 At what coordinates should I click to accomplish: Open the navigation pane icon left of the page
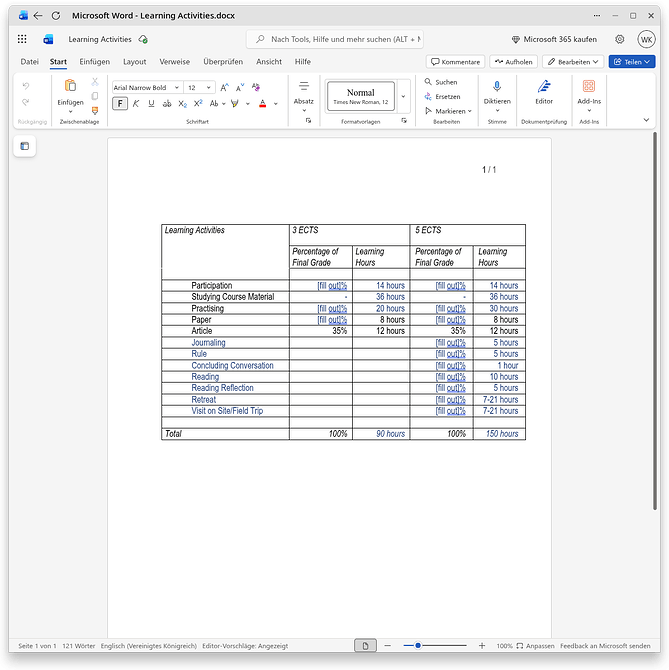(x=25, y=146)
